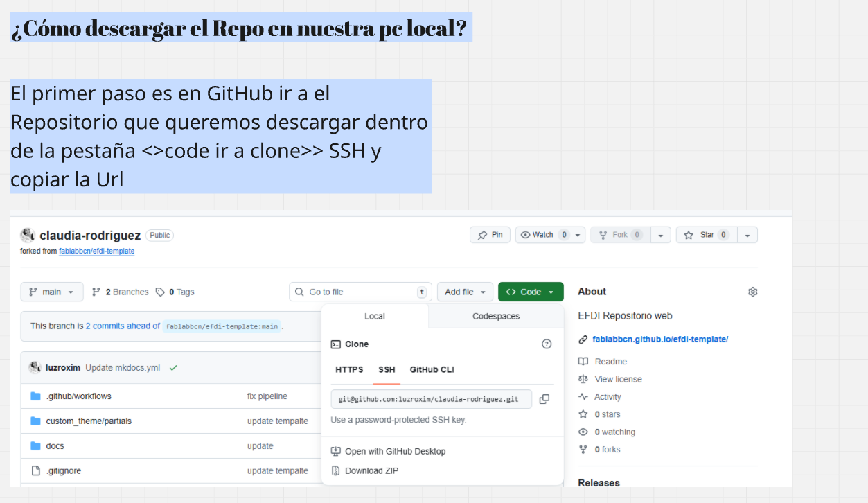This screenshot has height=503, width=868.
Task: Click Download ZIP option
Action: tap(372, 471)
